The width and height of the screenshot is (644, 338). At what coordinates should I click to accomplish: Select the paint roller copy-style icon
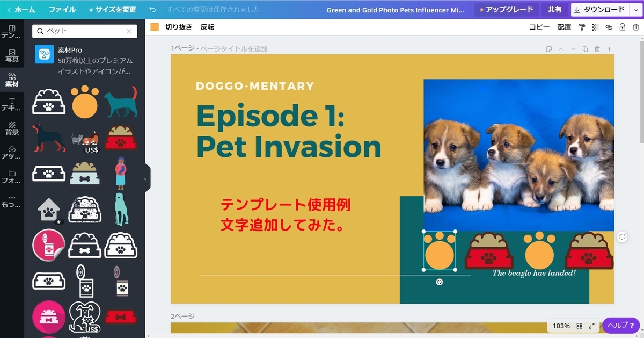582,27
